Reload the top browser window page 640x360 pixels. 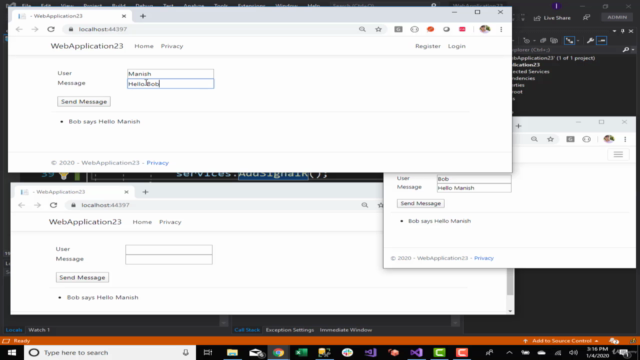point(51,29)
